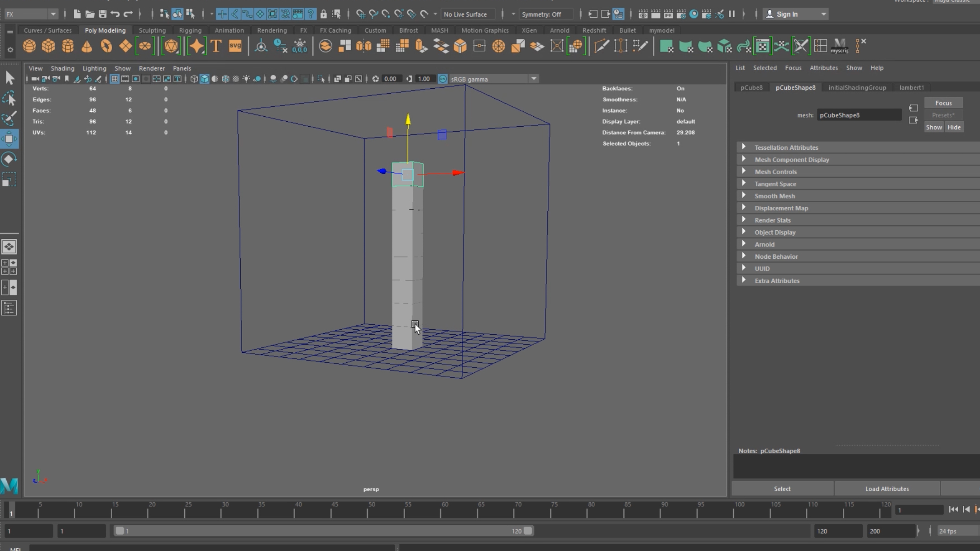Create a polygon cube from the shelf

coord(48,46)
